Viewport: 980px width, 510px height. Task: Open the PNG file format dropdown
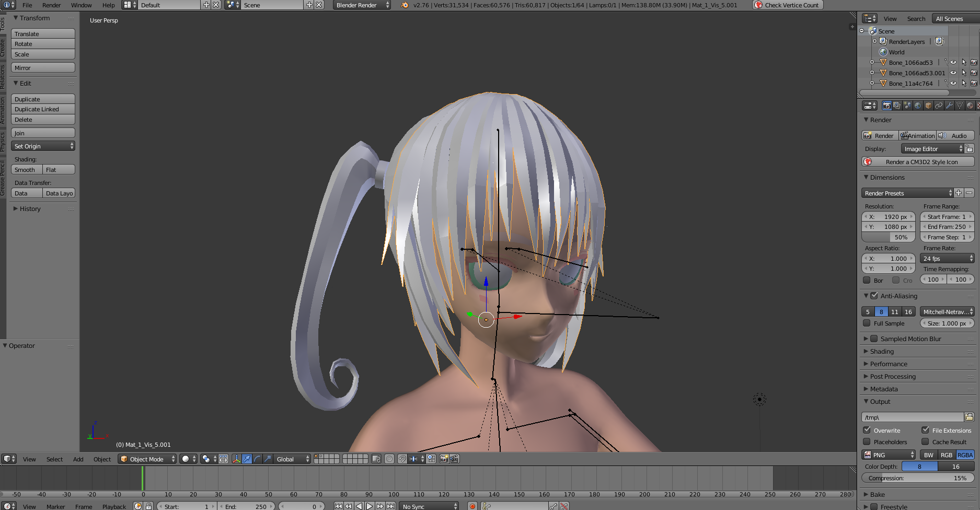click(x=889, y=455)
